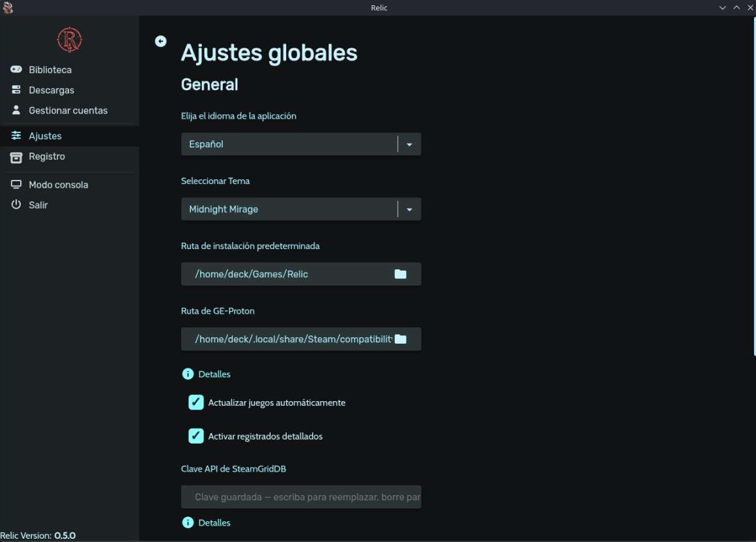Click the Ajustes globales heading

coord(269,53)
